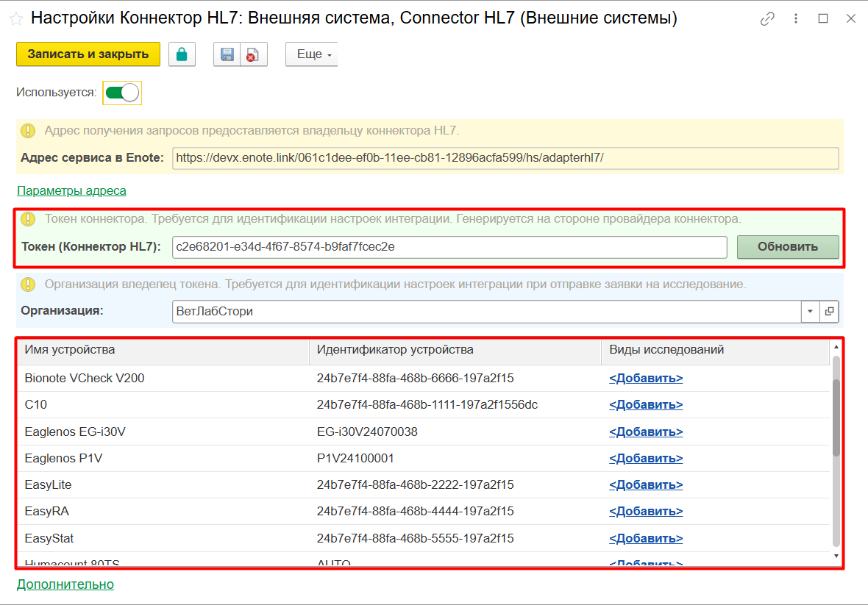The height and width of the screenshot is (605, 868).
Task: Open the vertical three-dot menu in title bar
Action: coord(796,18)
